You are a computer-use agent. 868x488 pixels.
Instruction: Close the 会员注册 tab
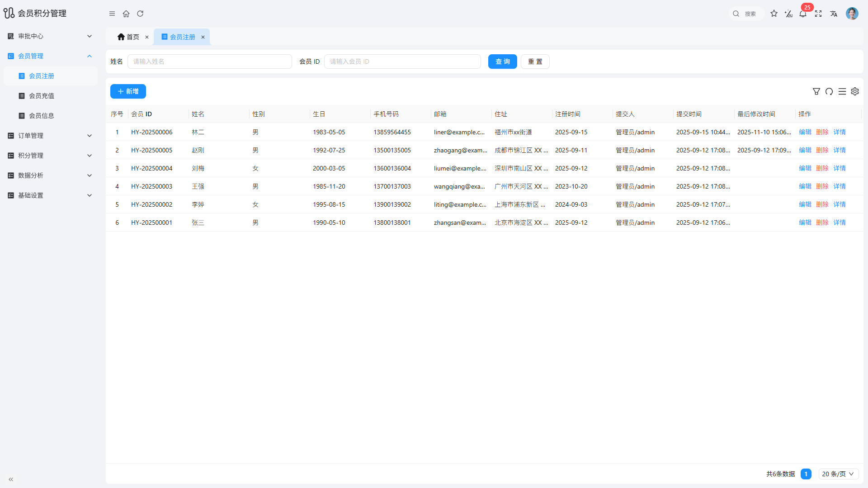203,37
